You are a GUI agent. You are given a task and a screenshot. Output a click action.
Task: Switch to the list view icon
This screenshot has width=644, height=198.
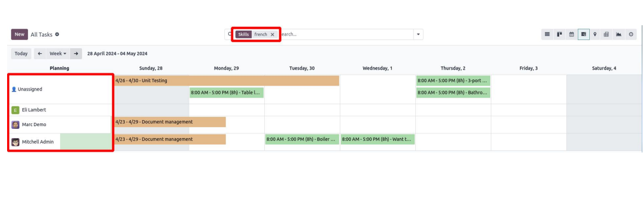547,35
